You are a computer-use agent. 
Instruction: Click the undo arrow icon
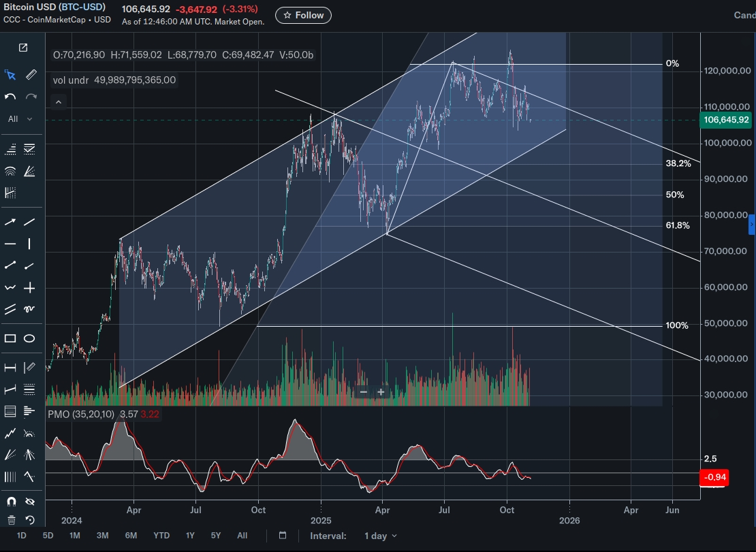(x=10, y=97)
